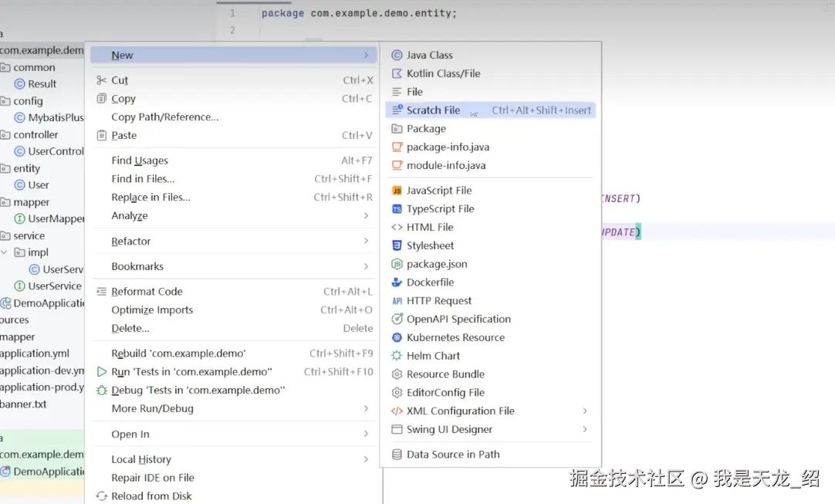This screenshot has height=504, width=835.
Task: Click the package-info.java icon
Action: 397,147
